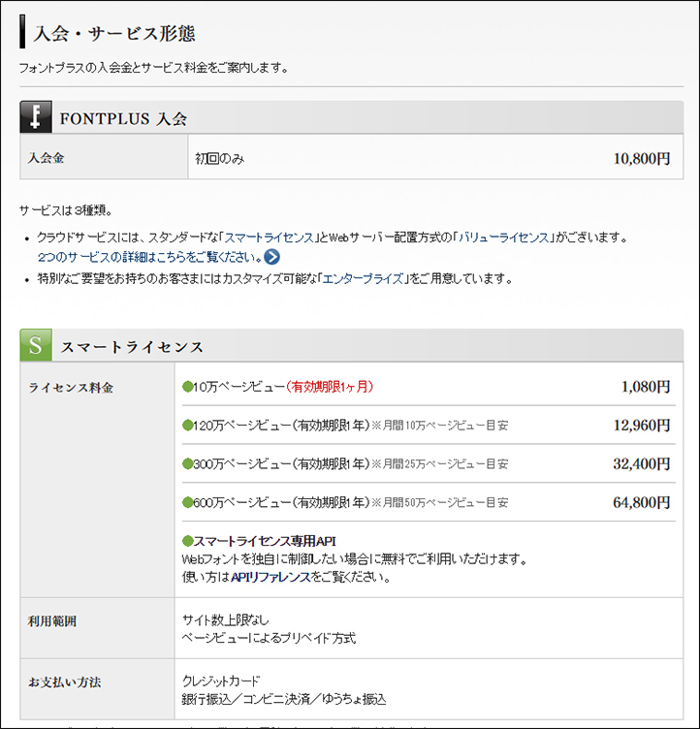Click the 300万ページビュー plan row
Image resolution: width=700 pixels, height=729 pixels.
429,463
